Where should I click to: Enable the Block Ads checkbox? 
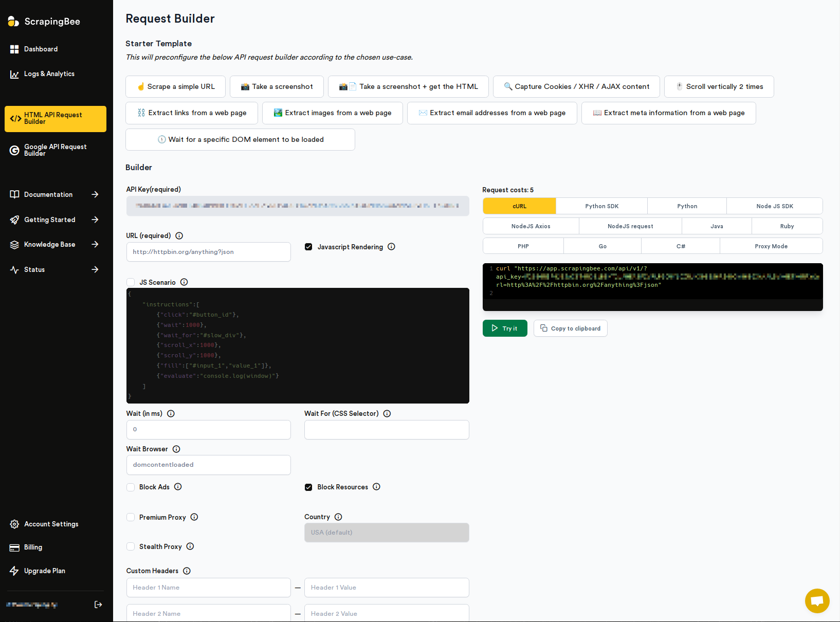131,487
